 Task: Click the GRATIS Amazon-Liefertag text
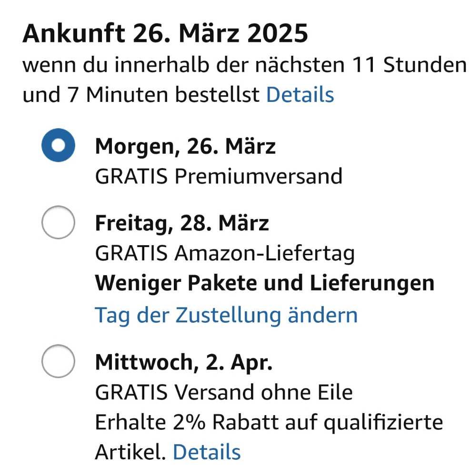(x=225, y=253)
